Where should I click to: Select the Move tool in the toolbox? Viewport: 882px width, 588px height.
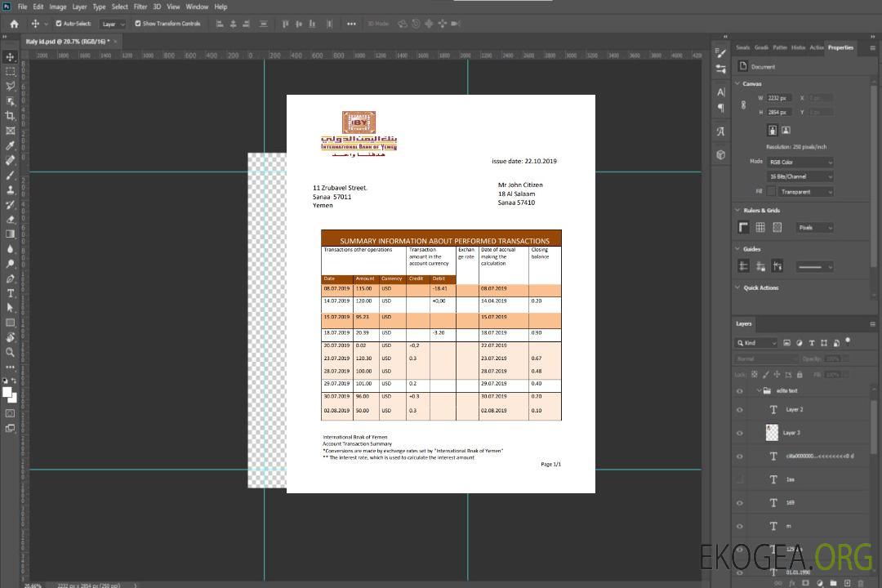coord(11,56)
